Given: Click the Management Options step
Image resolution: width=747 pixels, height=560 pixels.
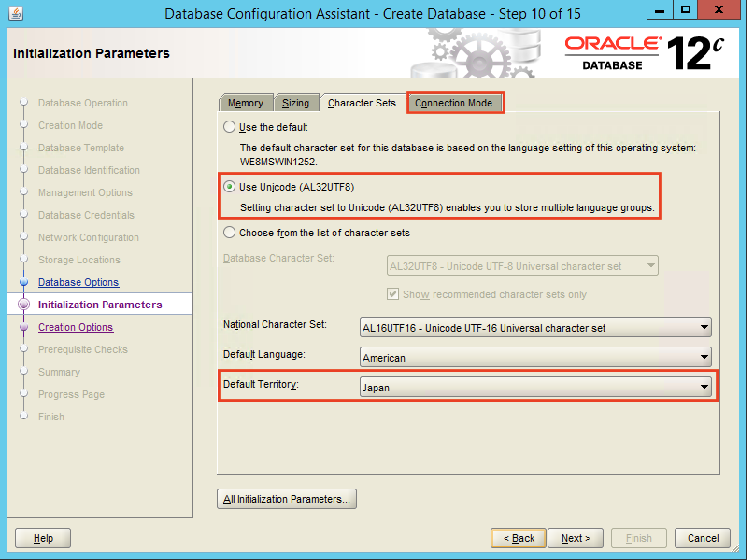Looking at the screenshot, I should (x=85, y=192).
